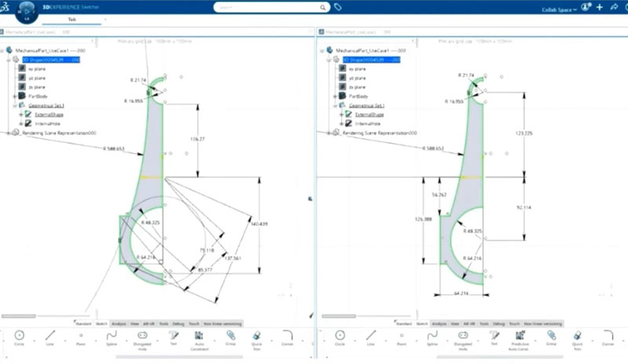Open Spline tool dropdown arrow in right window
Viewport: 628px width, 364px height.
point(447,340)
